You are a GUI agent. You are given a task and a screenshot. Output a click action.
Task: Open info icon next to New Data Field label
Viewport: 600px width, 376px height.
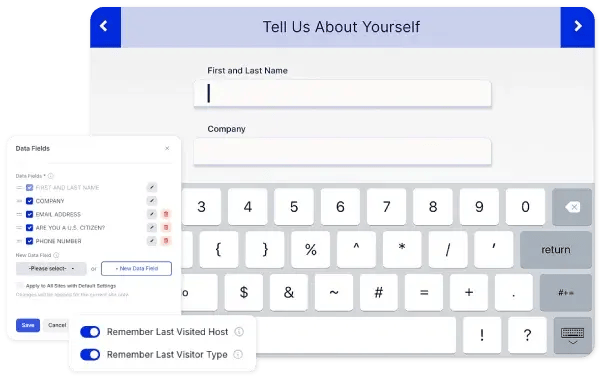(56, 255)
